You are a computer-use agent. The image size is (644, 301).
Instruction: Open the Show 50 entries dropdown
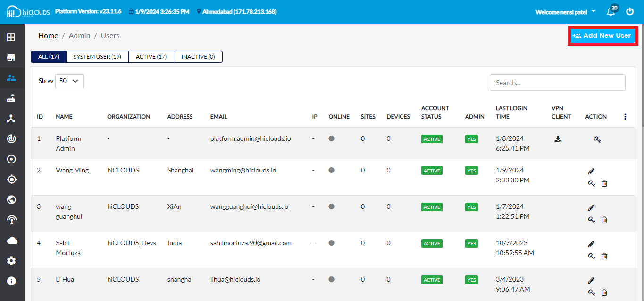[x=69, y=81]
